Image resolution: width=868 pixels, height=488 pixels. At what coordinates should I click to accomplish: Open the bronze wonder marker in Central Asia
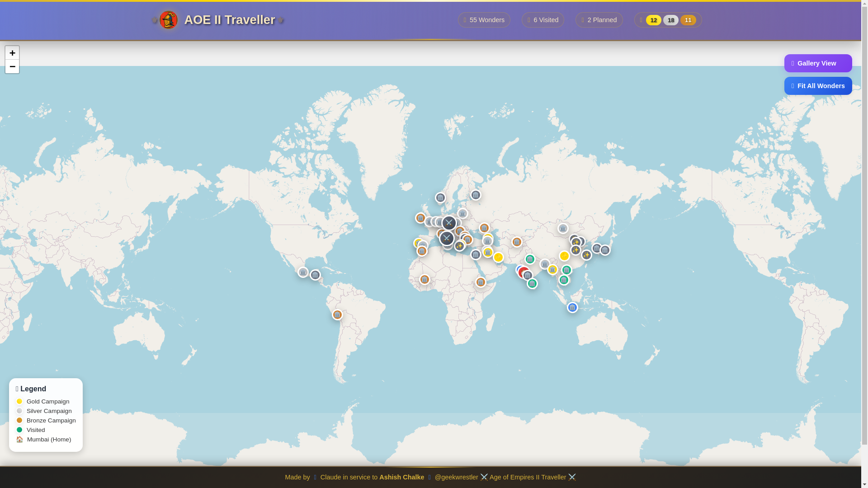517,242
